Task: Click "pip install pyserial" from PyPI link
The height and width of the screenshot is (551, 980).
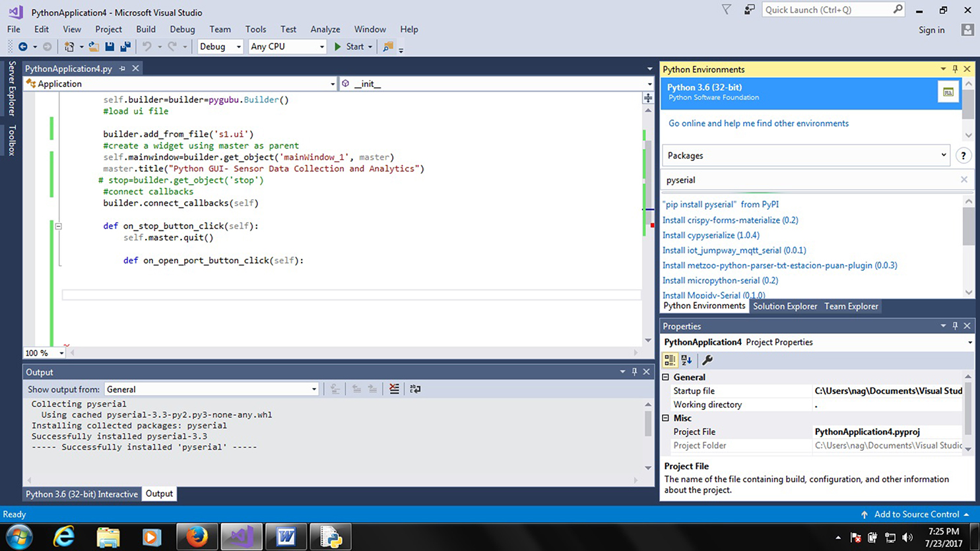Action: point(721,205)
